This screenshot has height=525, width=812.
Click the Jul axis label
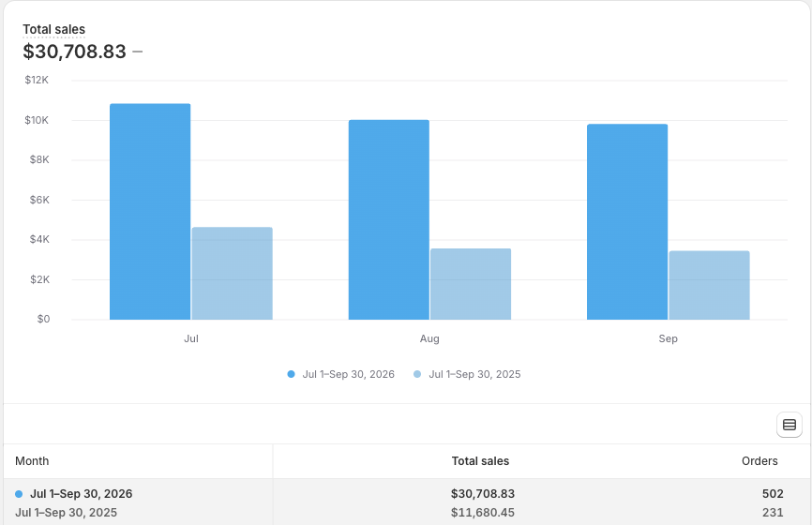[x=191, y=338]
